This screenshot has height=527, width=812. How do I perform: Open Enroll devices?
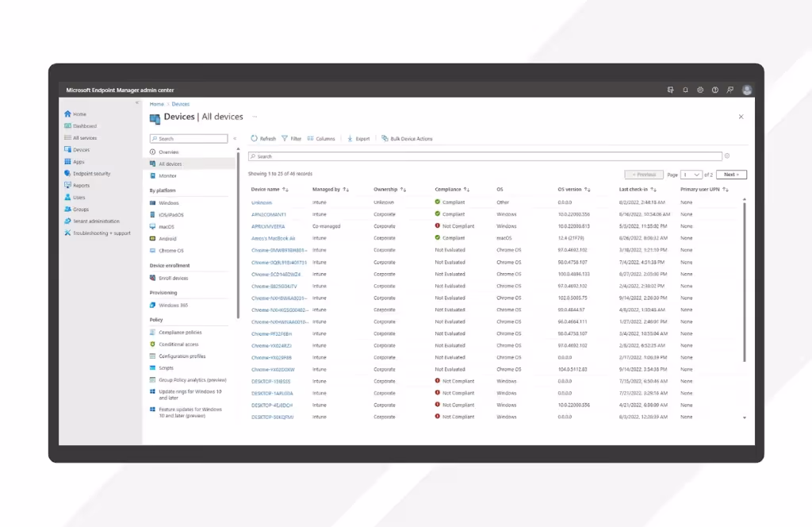coord(169,278)
